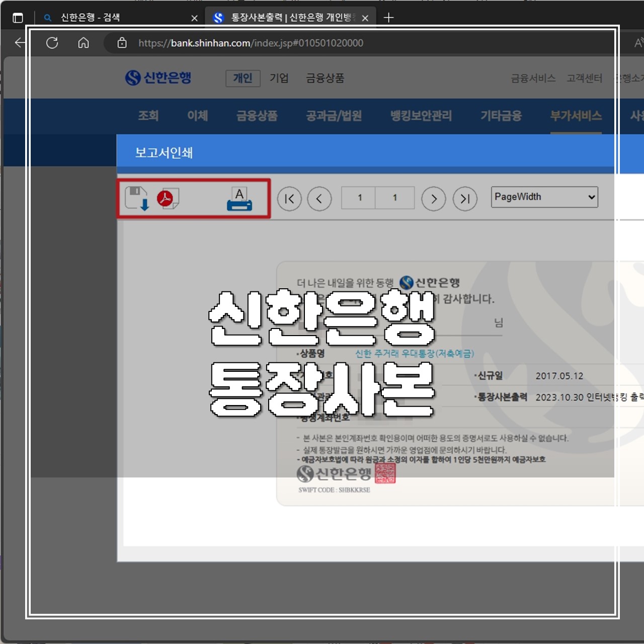This screenshot has width=644, height=644.
Task: Click current page number field
Action: click(x=359, y=198)
